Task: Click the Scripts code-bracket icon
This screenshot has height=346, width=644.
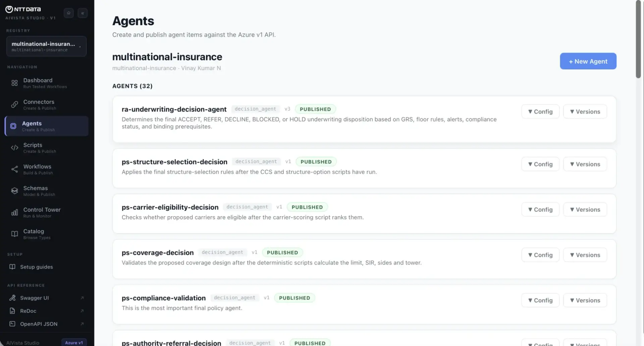Action: click(x=14, y=148)
